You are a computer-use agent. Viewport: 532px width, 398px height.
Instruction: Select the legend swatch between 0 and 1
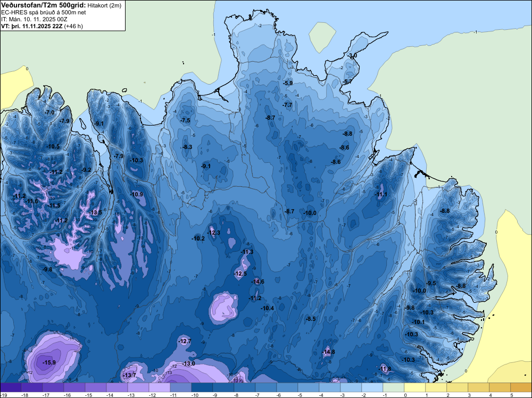tap(415, 387)
